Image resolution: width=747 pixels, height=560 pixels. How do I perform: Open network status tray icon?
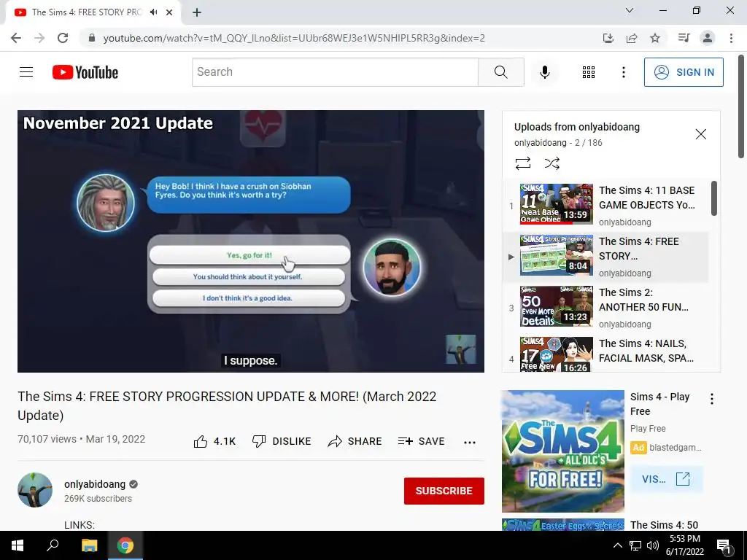[635, 545]
